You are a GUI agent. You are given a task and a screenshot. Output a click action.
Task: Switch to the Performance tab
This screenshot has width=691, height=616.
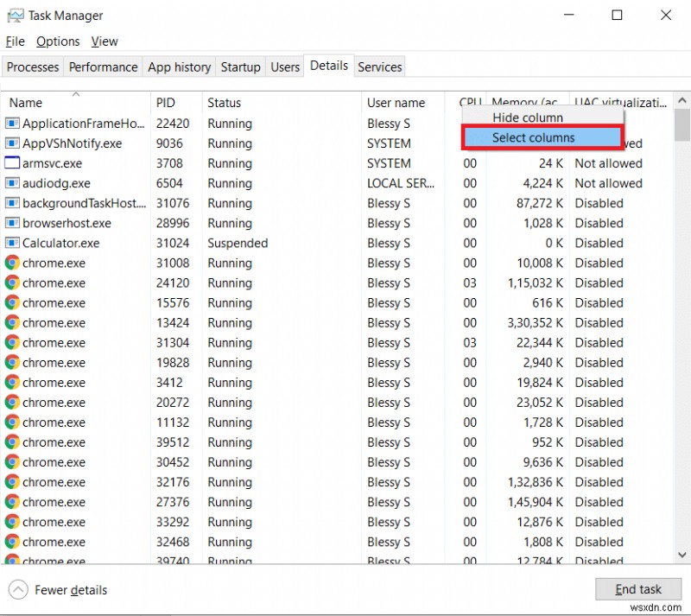tap(103, 67)
